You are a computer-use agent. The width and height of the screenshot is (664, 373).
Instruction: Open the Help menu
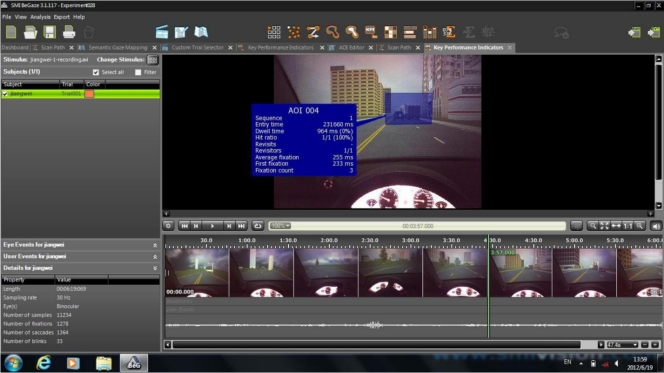[79, 17]
